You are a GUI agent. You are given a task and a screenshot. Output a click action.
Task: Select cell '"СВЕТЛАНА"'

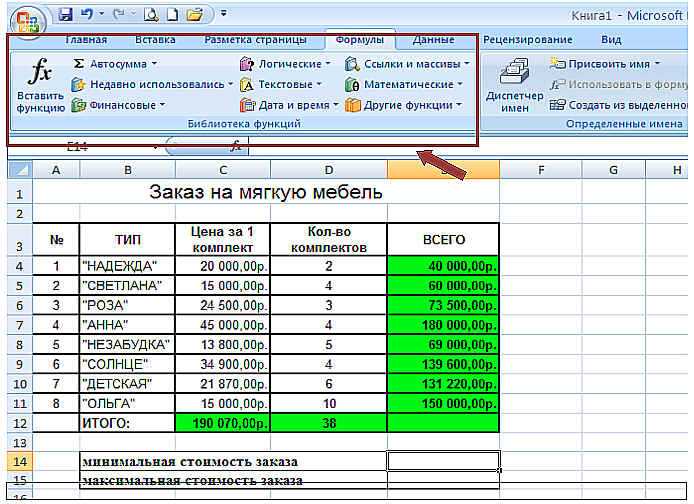[x=127, y=285]
